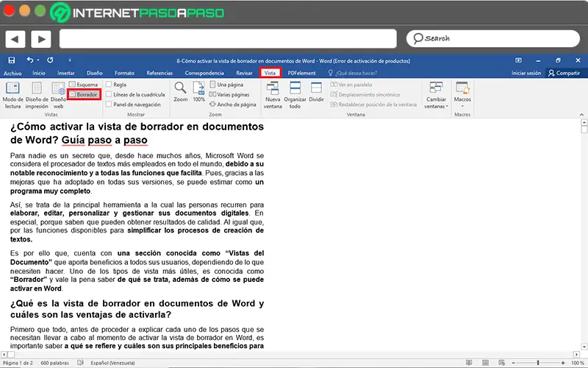Enable the Regla checkbox

coord(109,85)
